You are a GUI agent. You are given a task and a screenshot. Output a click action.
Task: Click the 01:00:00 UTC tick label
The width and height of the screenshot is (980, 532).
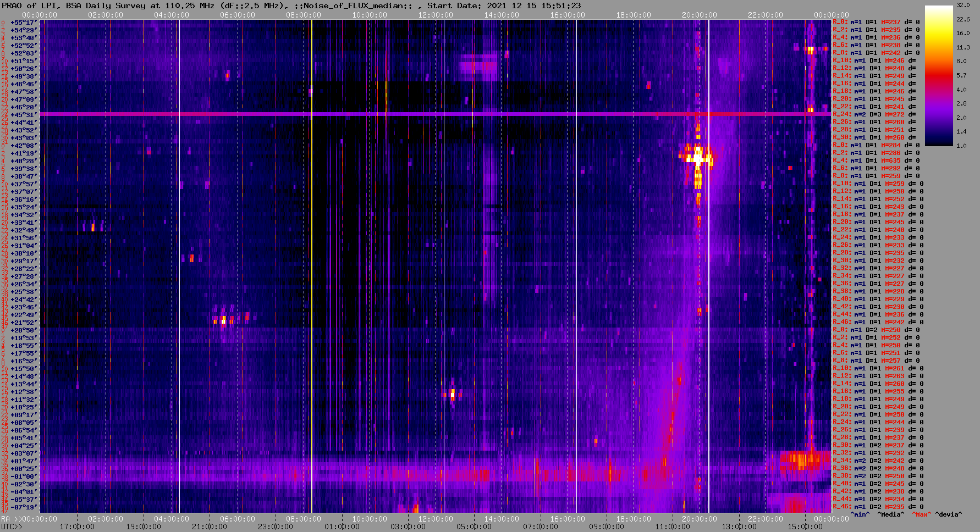tap(342, 527)
